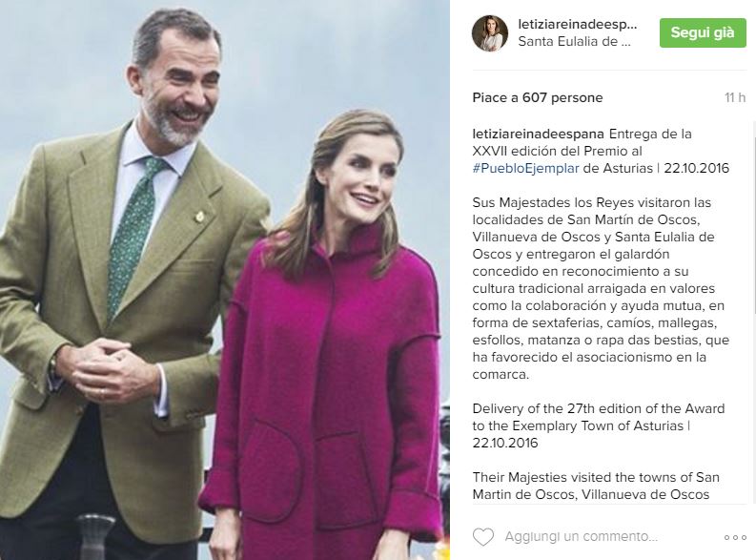Screen dimensions: 756x560
Task: Open the three-dot more options menu
Action: (735, 537)
